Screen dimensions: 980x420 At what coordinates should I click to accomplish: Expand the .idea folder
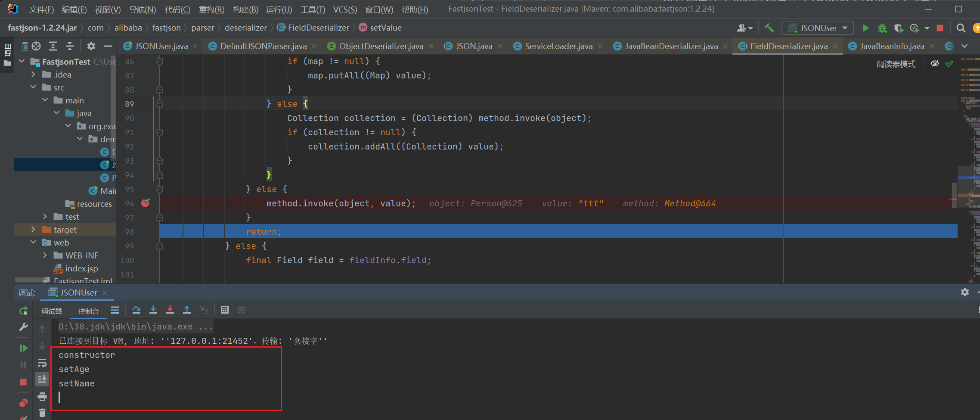tap(34, 75)
